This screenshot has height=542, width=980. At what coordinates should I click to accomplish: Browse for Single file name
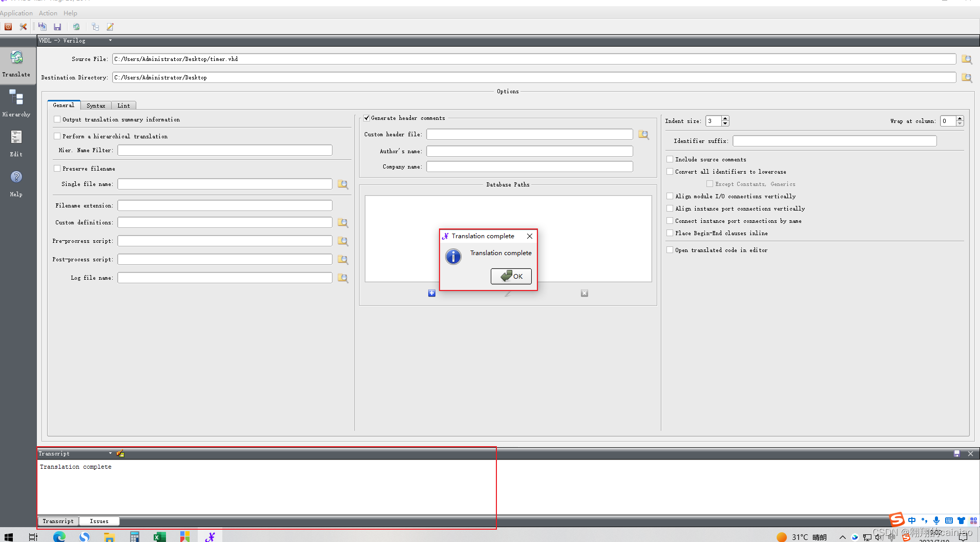(x=343, y=184)
